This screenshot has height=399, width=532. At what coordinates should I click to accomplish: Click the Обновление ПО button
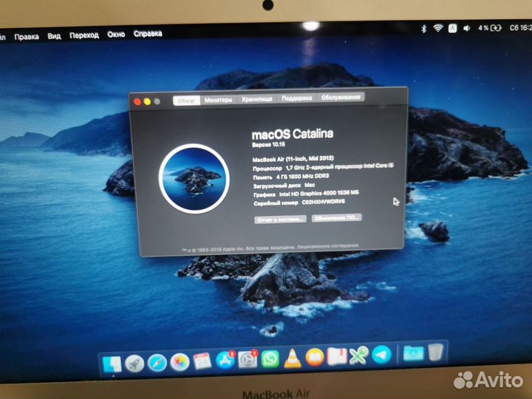pos(337,218)
